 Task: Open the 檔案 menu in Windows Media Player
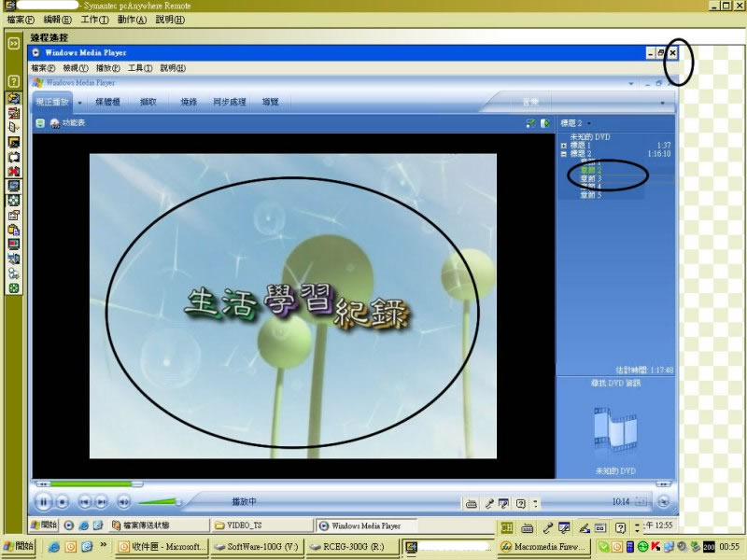pos(43,68)
